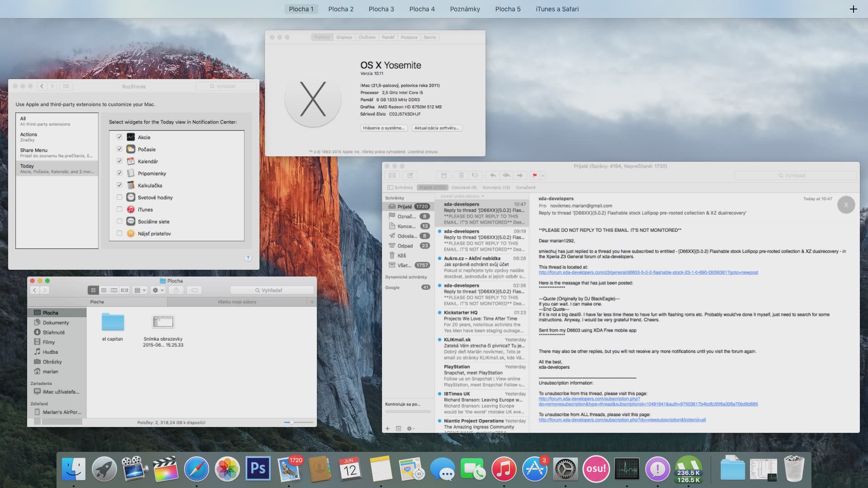Viewport: 868px width, 488px height.
Task: Select Finder Cover Flow view button
Action: pos(124,290)
